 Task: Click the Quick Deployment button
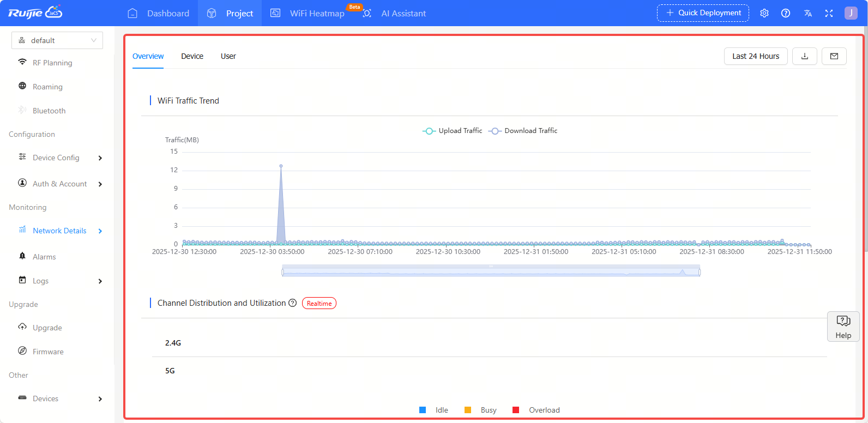[x=703, y=13]
